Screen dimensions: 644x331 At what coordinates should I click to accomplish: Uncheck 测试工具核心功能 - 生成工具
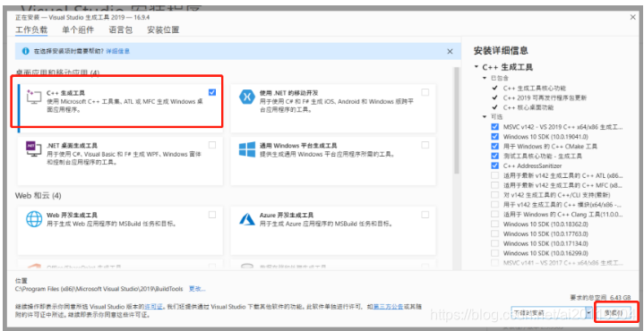point(495,156)
